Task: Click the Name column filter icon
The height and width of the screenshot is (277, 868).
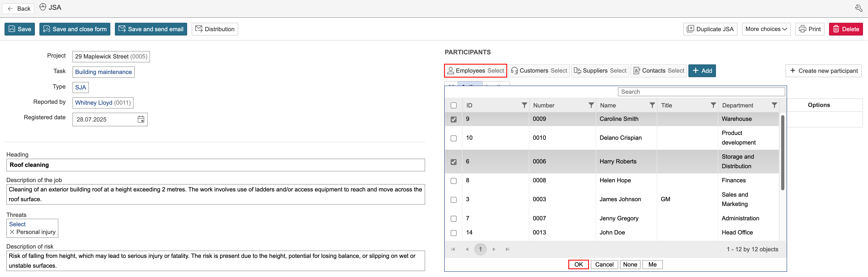Action: [x=652, y=105]
